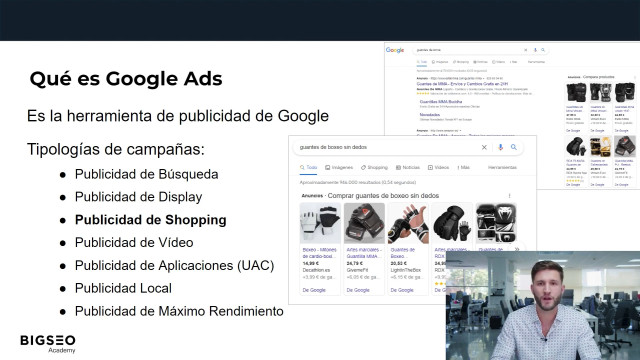
Task: Select the white Decathlon gloves product thumbnail
Action: click(320, 223)
